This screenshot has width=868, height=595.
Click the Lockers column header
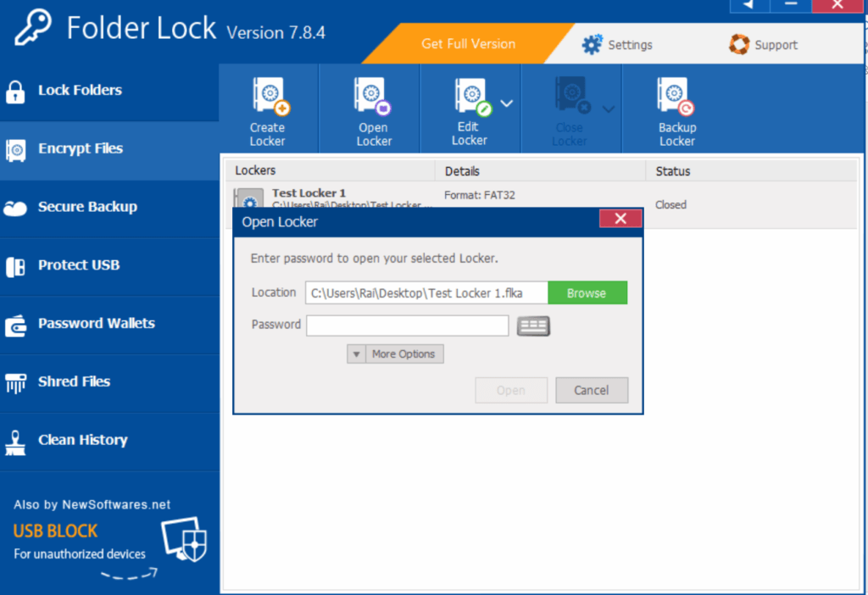coord(330,171)
